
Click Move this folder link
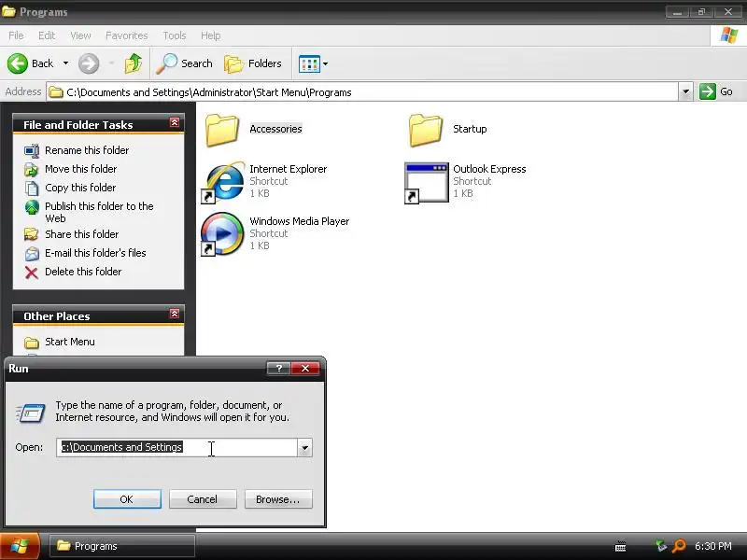coord(80,169)
